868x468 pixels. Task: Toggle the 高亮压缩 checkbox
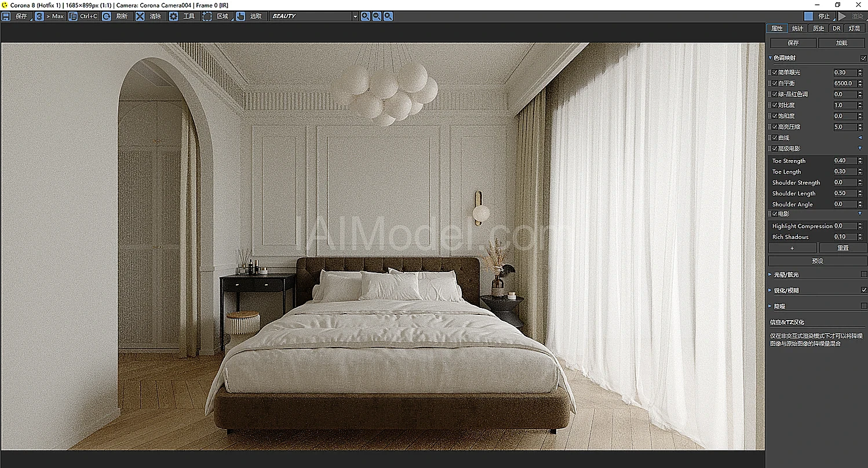coord(775,126)
